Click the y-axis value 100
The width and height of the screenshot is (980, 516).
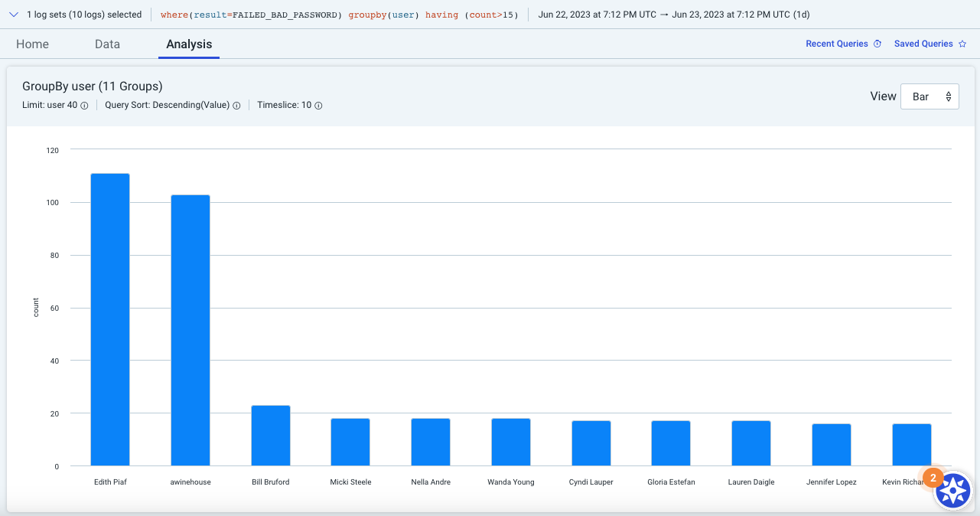(x=52, y=203)
